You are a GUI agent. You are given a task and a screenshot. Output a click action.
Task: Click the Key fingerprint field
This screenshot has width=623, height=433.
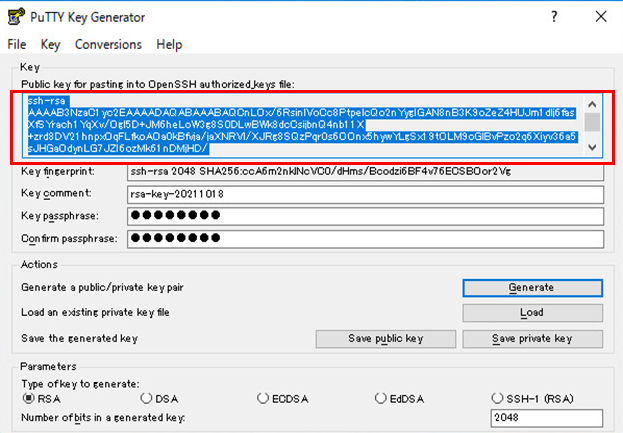click(365, 172)
